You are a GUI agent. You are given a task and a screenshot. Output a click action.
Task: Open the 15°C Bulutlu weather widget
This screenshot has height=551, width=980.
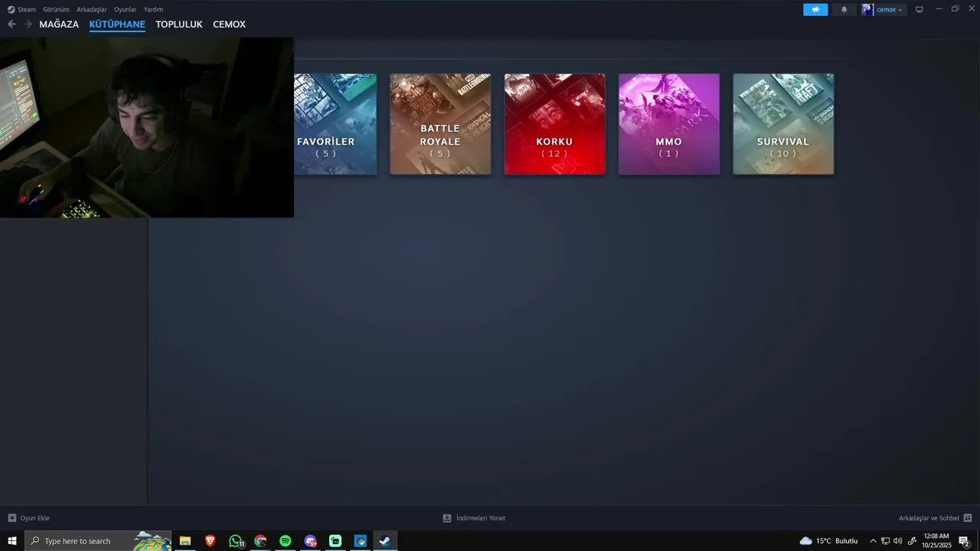click(828, 541)
